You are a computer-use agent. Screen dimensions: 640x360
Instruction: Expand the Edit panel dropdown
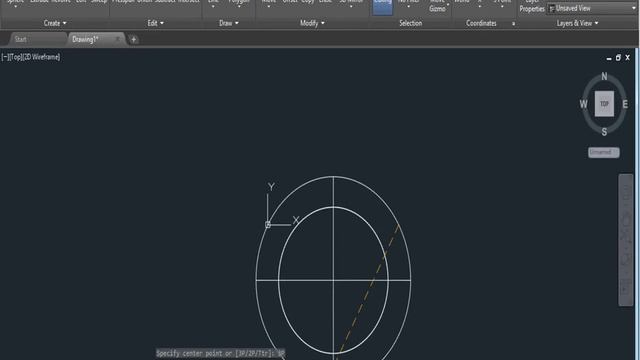point(156,23)
